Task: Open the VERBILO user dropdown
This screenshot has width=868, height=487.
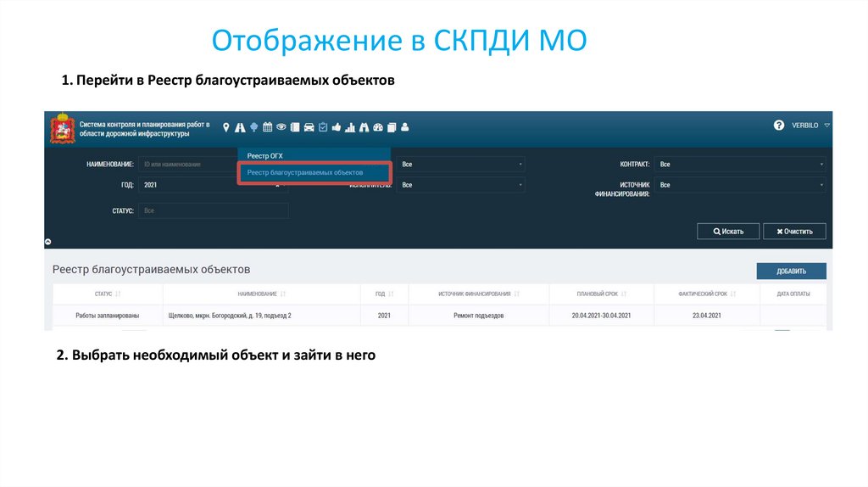Action: 810,126
